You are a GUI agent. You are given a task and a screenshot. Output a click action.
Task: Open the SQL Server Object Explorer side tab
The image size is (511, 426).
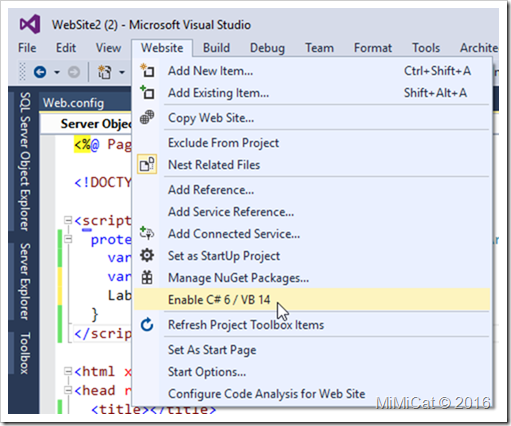click(x=25, y=161)
